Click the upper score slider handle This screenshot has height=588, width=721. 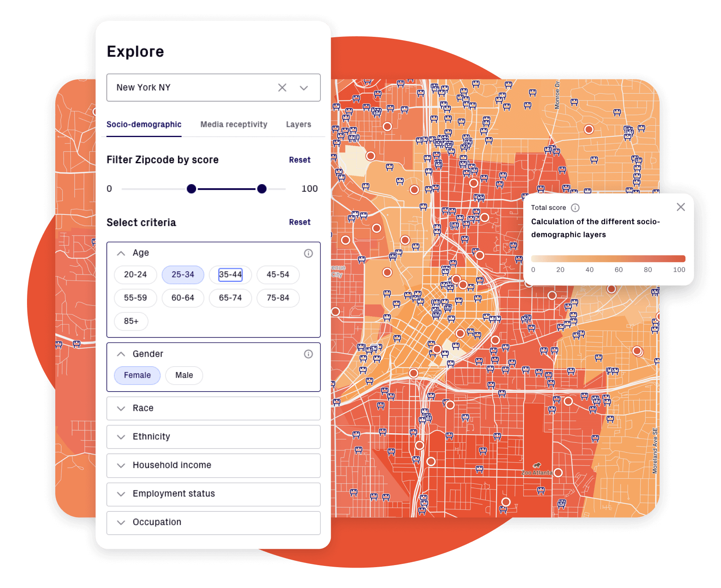pyautogui.click(x=262, y=189)
